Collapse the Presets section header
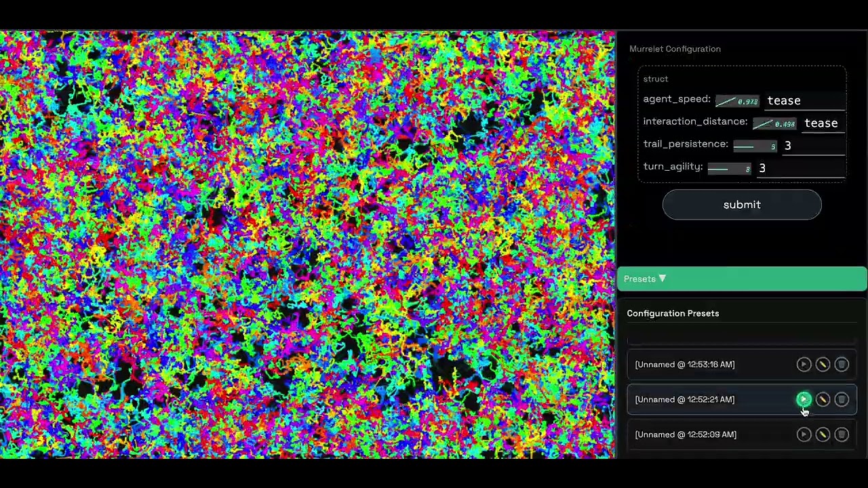868x488 pixels. click(x=742, y=279)
